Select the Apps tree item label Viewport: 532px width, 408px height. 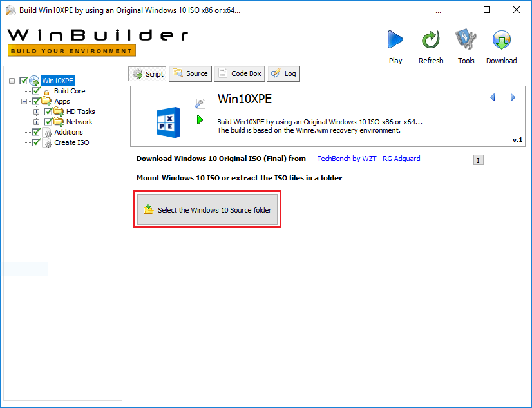[62, 101]
